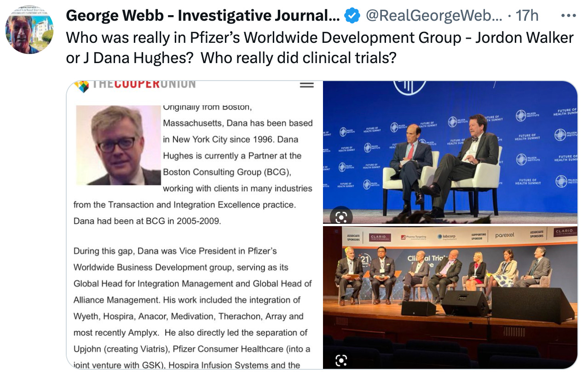Screen dimensions: 588x373
Task: Click Dana Hughes headshot in the bio screenshot
Action: (x=118, y=145)
